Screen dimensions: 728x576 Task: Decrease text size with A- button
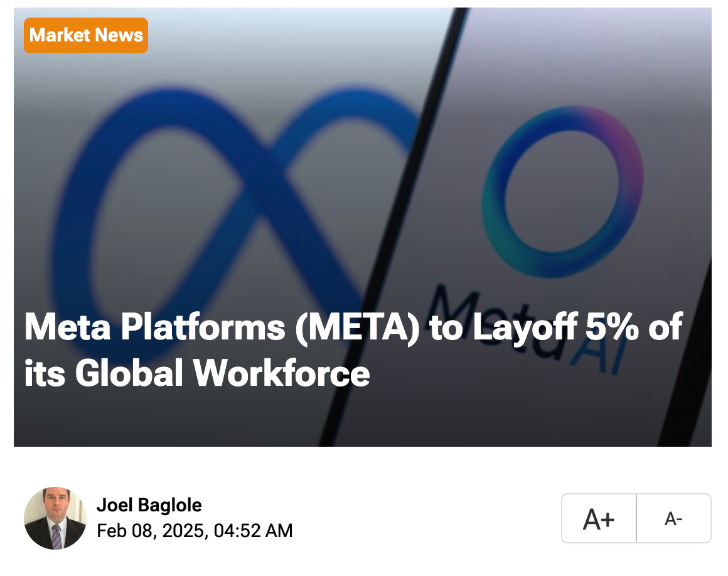673,518
